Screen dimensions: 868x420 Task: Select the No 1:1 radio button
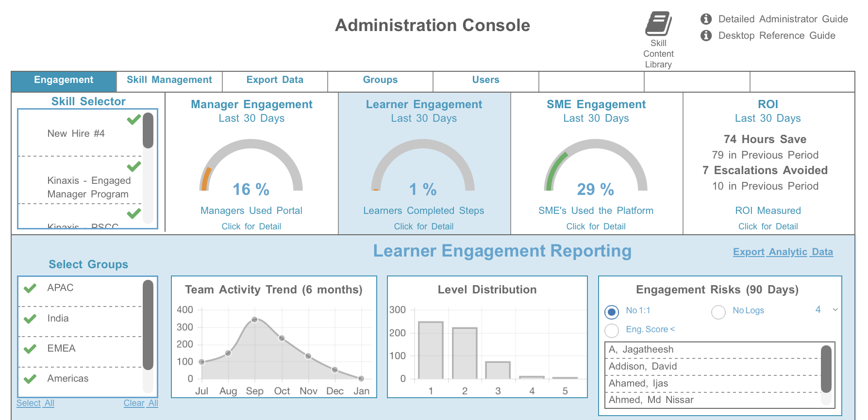[x=612, y=311]
